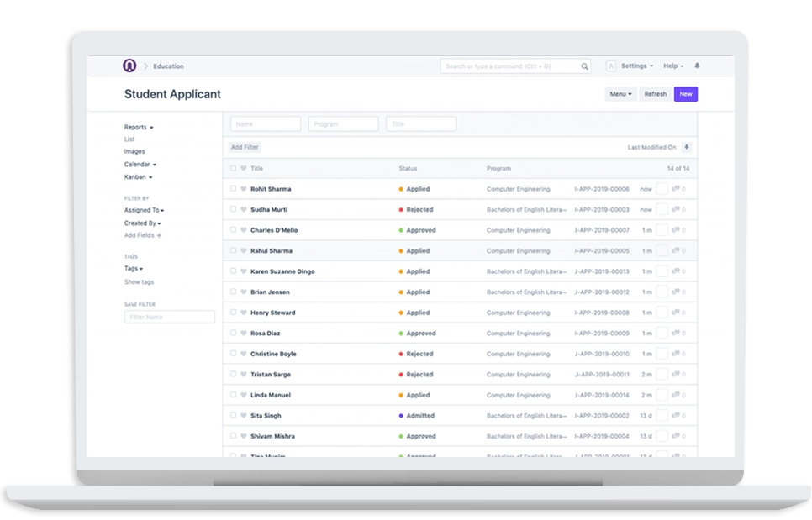This screenshot has width=812, height=520.
Task: Expand the Assigned To filter
Action: tap(144, 210)
